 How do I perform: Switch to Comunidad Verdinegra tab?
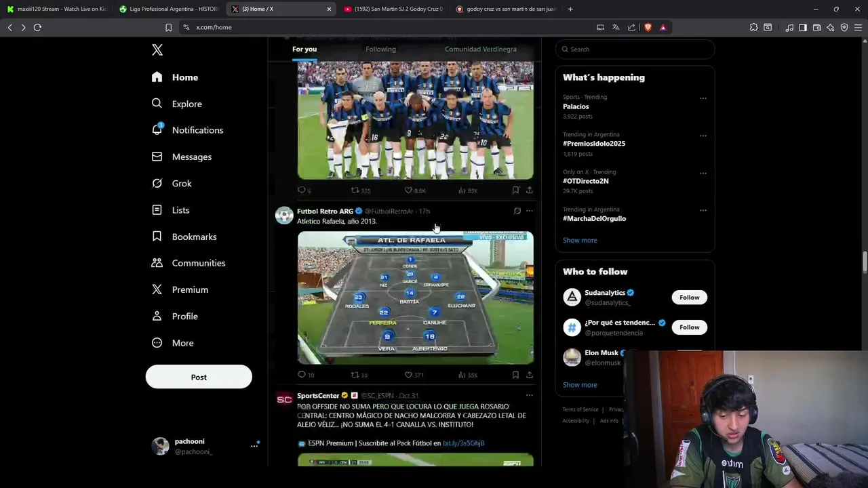pos(480,49)
